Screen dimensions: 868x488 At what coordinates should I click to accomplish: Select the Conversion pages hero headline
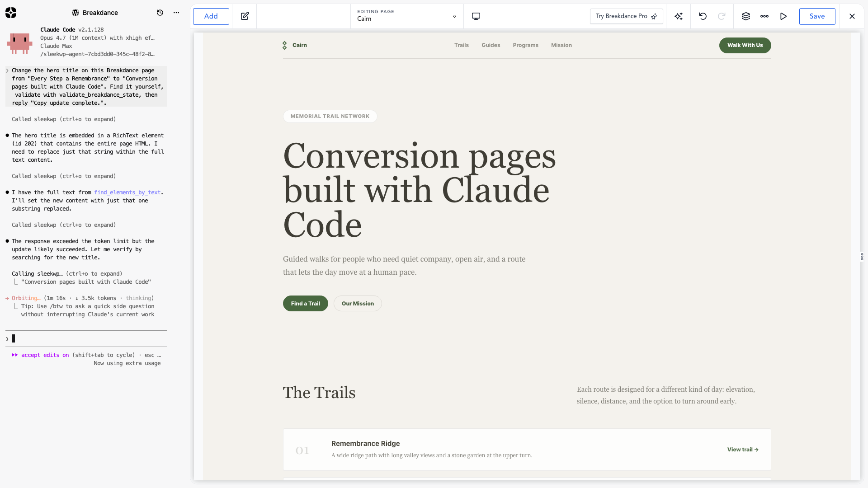click(x=420, y=190)
